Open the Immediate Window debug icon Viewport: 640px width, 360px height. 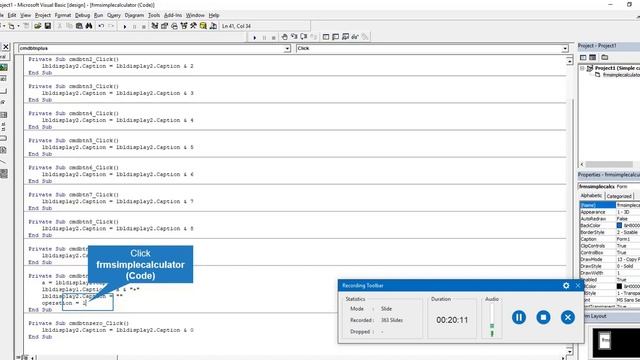tap(336, 37)
